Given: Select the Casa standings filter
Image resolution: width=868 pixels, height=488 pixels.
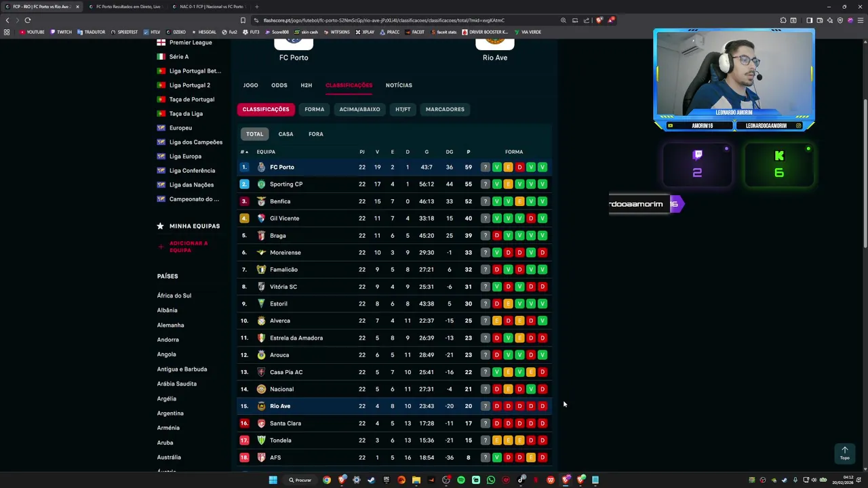Looking at the screenshot, I should pyautogui.click(x=285, y=134).
